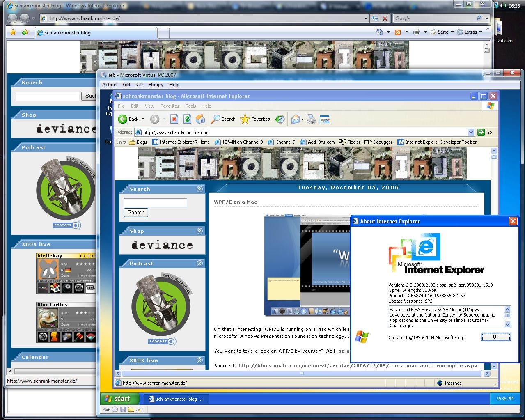Open the IE6 address bar dropdown
The height and width of the screenshot is (420, 525).
[471, 132]
